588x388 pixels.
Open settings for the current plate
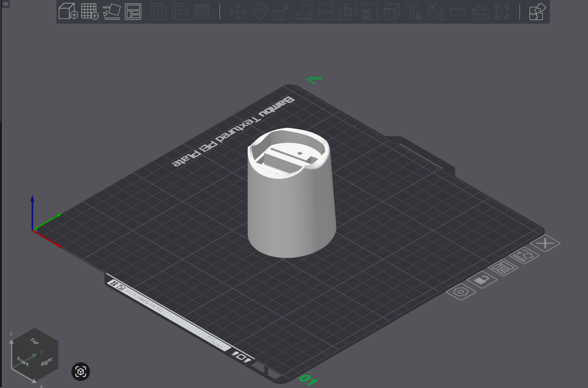coord(461,291)
